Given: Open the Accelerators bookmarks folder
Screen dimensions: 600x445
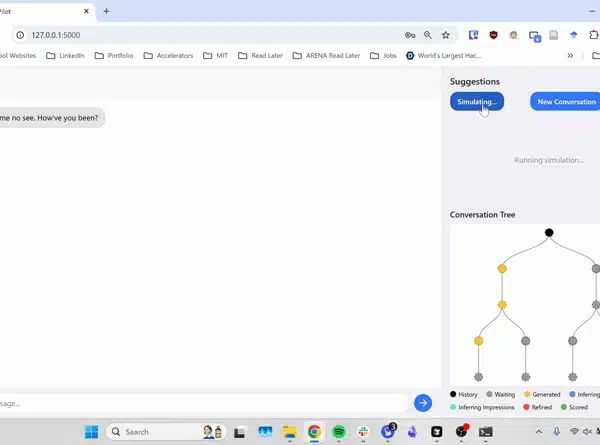Looking at the screenshot, I should pos(168,55).
